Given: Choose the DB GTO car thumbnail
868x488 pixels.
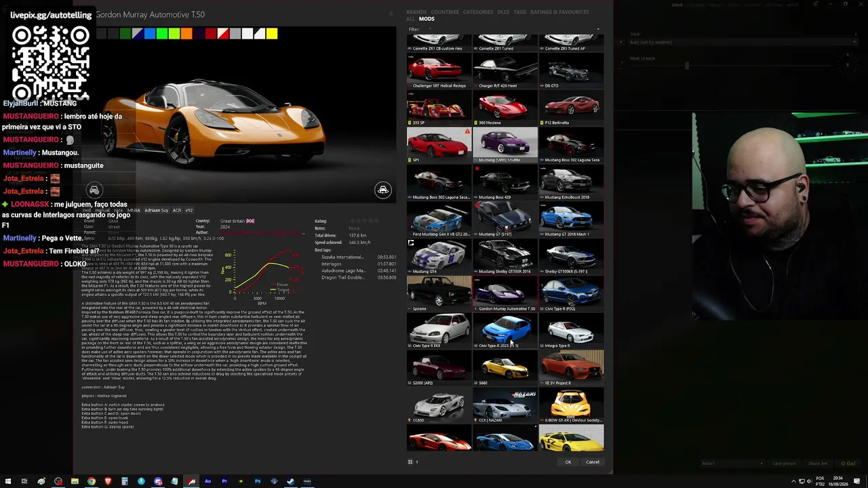Looking at the screenshot, I should tap(571, 71).
